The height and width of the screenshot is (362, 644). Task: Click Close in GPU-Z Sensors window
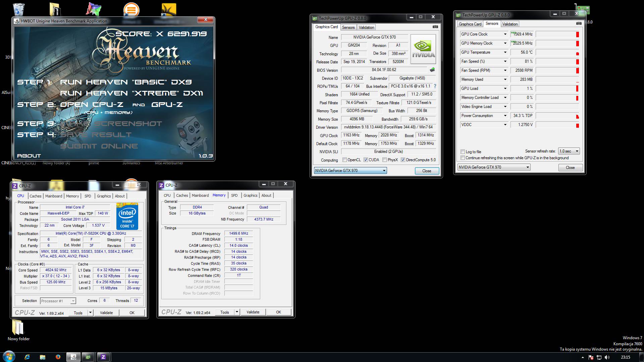(x=570, y=168)
